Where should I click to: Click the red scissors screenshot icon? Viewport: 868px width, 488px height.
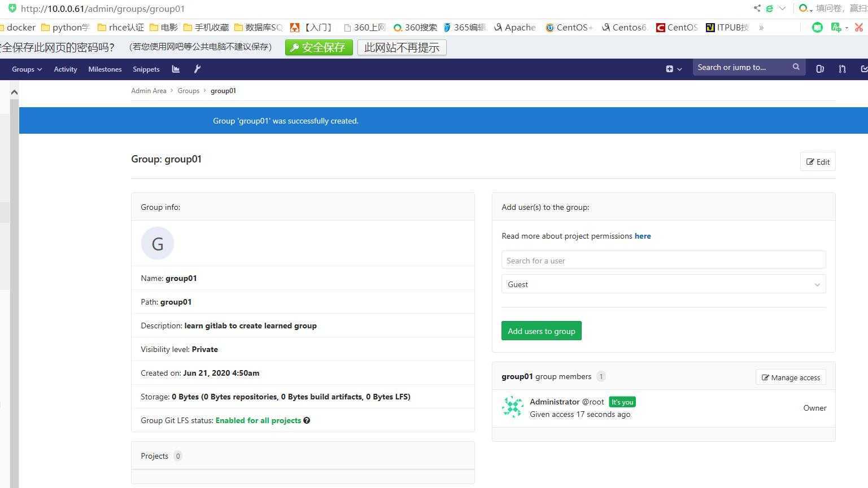[x=859, y=27]
